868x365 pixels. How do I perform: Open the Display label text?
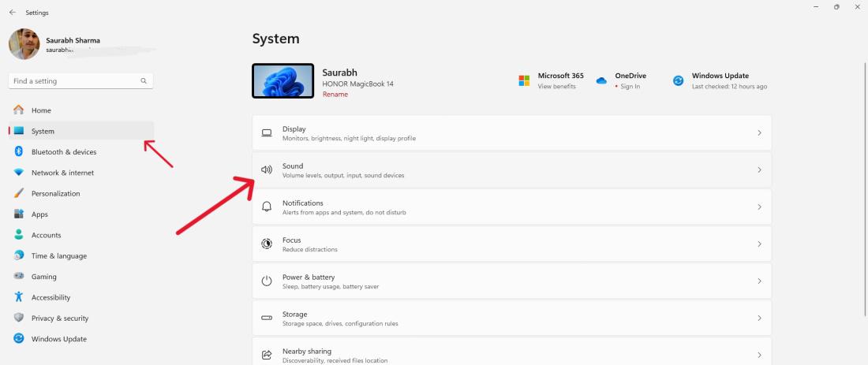click(294, 128)
